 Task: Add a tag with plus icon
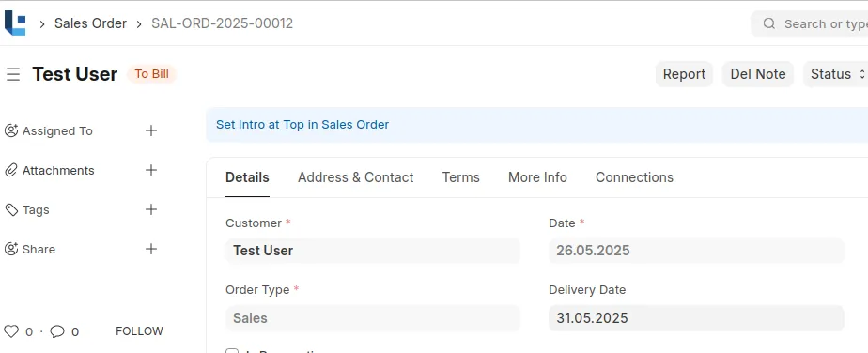point(151,209)
